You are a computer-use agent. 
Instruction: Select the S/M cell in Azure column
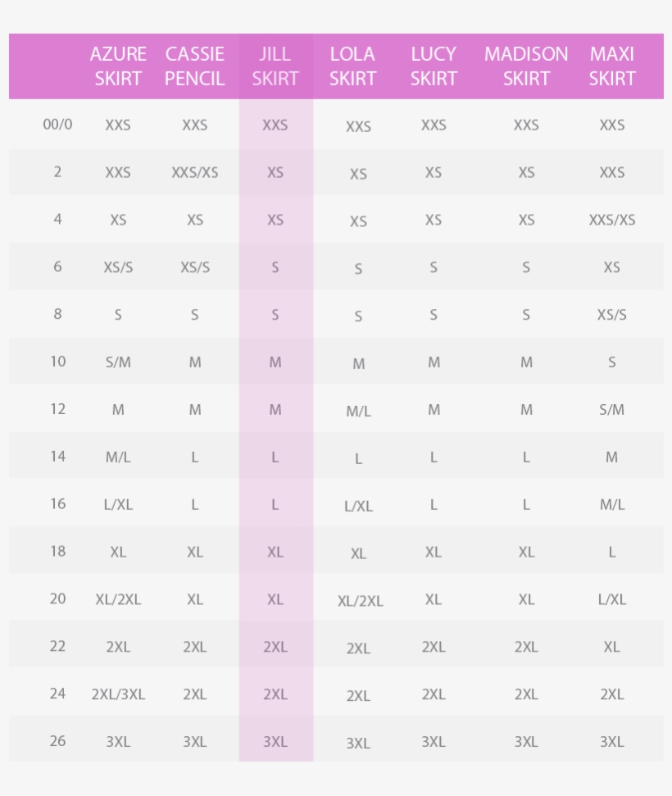[x=118, y=362]
